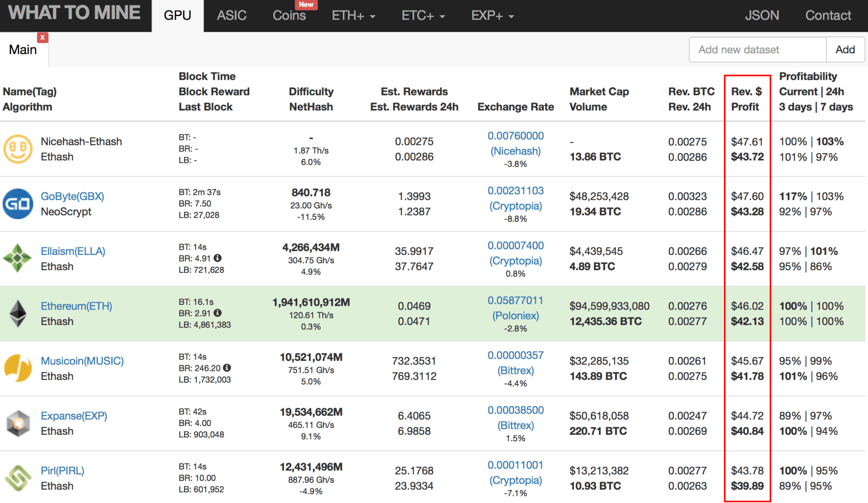Open GoByte Cryptopia rate 0.00231103 link
Viewport: 868px width, 503px height.
(x=516, y=191)
